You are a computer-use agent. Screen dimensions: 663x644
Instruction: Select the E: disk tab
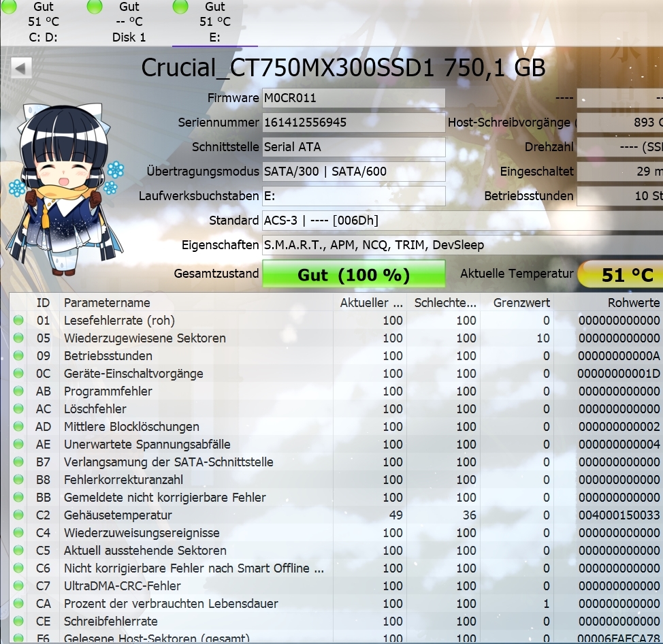[x=215, y=22]
